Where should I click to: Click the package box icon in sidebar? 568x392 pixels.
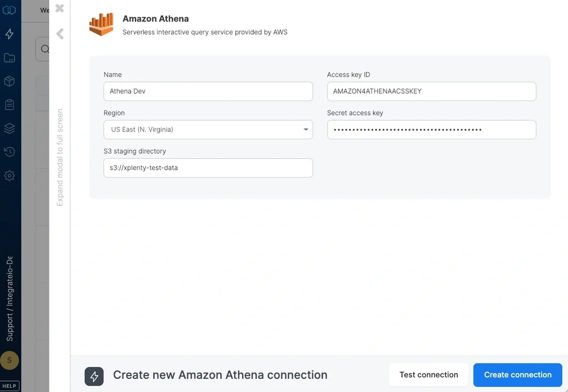9,81
